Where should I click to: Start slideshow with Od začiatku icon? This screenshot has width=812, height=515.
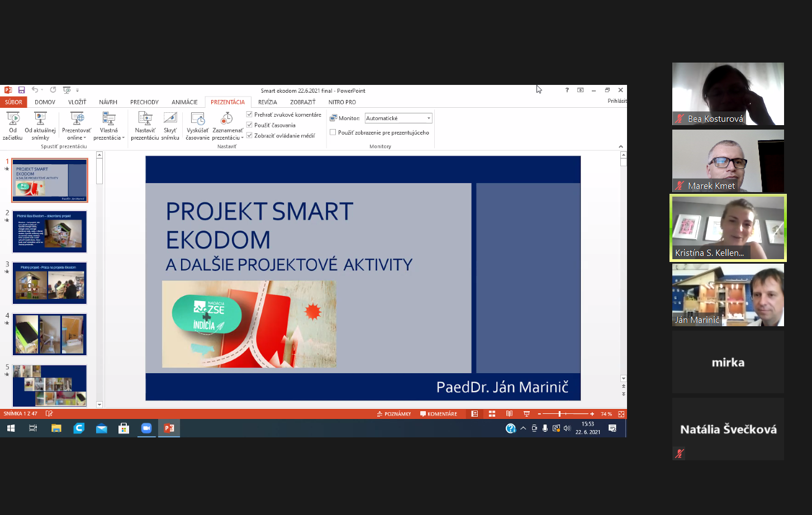tap(13, 119)
